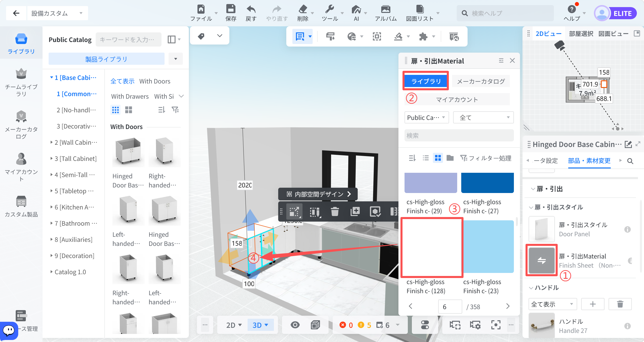The width and height of the screenshot is (644, 342).
Task: Open the ツール (Tools) wrench icon
Action: (x=330, y=9)
